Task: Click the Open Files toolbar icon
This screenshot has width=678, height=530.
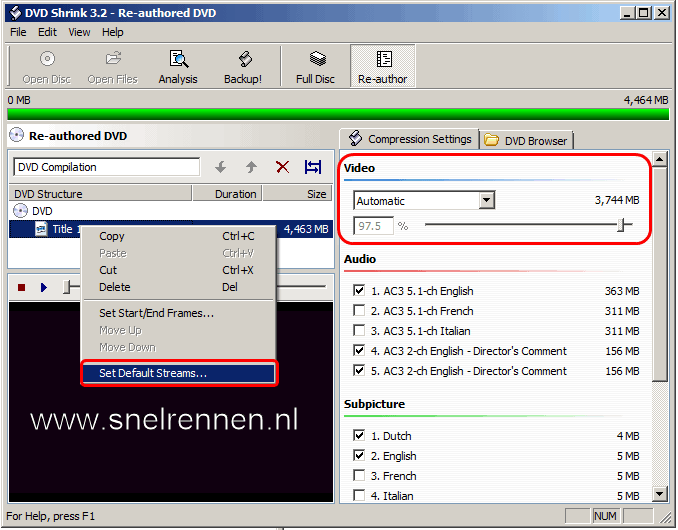Action: tap(113, 58)
